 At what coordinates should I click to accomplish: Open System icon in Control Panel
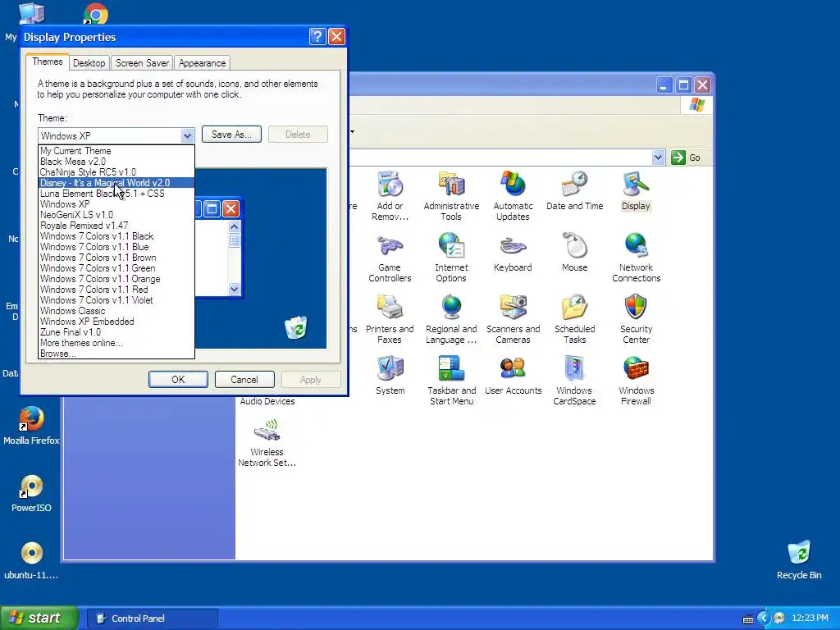click(x=390, y=375)
